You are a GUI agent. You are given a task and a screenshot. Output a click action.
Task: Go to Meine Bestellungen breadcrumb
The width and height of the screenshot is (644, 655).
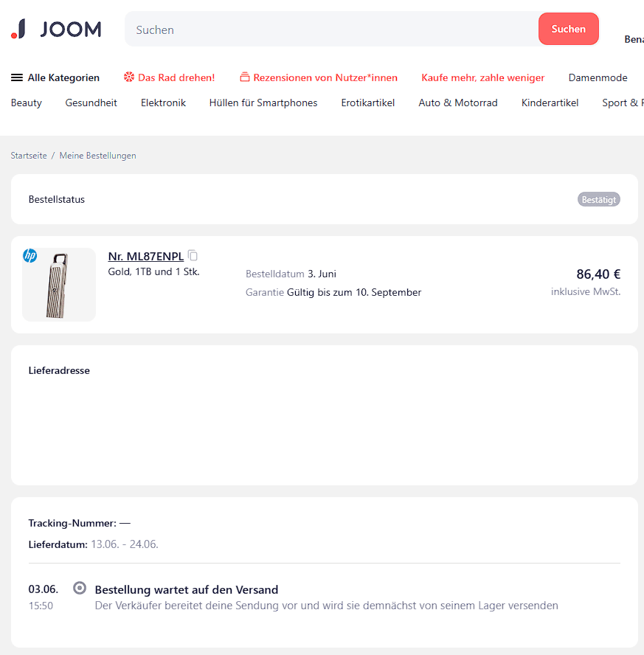97,156
